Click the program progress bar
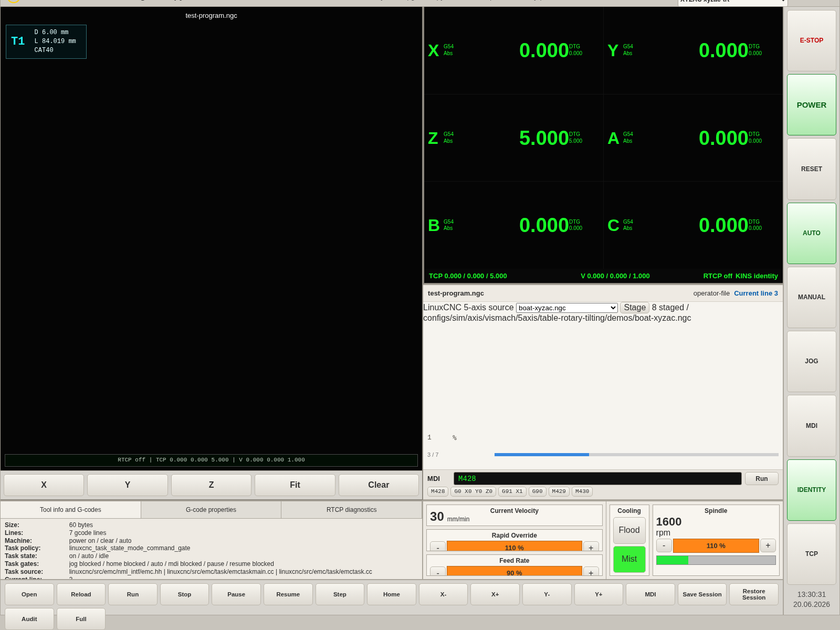This screenshot has width=840, height=630. coord(636,455)
